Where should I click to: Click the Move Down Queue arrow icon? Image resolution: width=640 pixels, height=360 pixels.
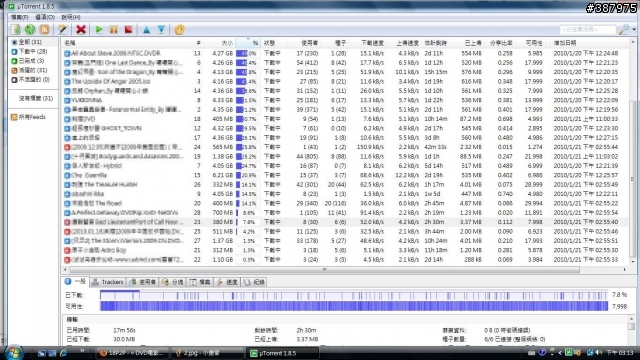tap(161, 29)
